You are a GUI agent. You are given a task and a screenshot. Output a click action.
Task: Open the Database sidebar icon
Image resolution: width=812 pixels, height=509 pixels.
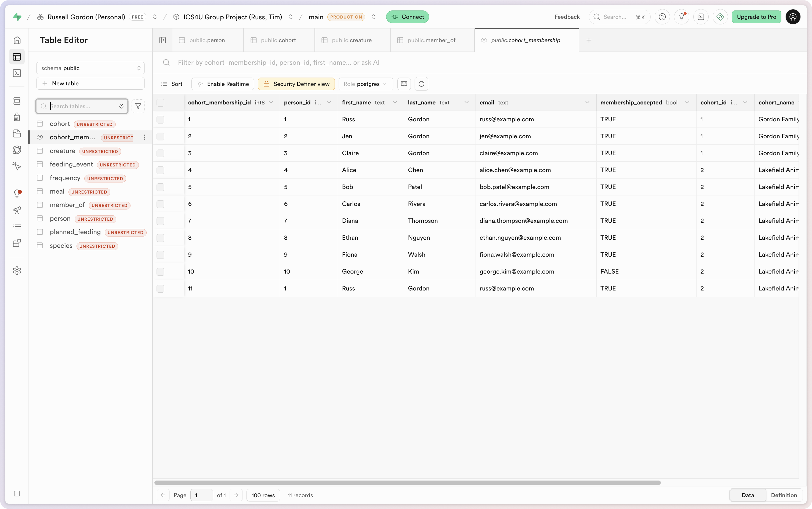click(17, 101)
